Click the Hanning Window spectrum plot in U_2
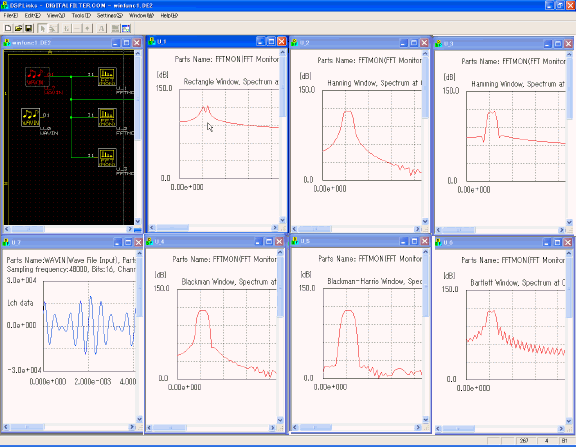The height and width of the screenshot is (447, 576). click(372, 136)
